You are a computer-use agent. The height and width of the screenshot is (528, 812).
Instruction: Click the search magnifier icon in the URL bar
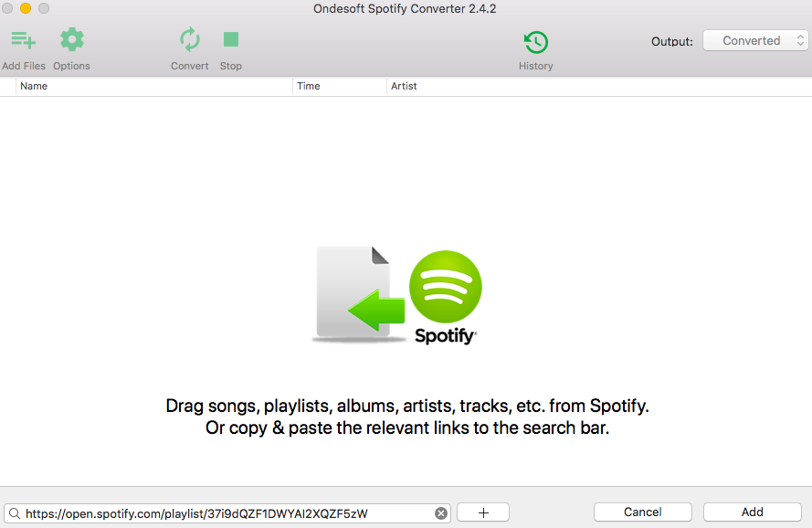[15, 513]
